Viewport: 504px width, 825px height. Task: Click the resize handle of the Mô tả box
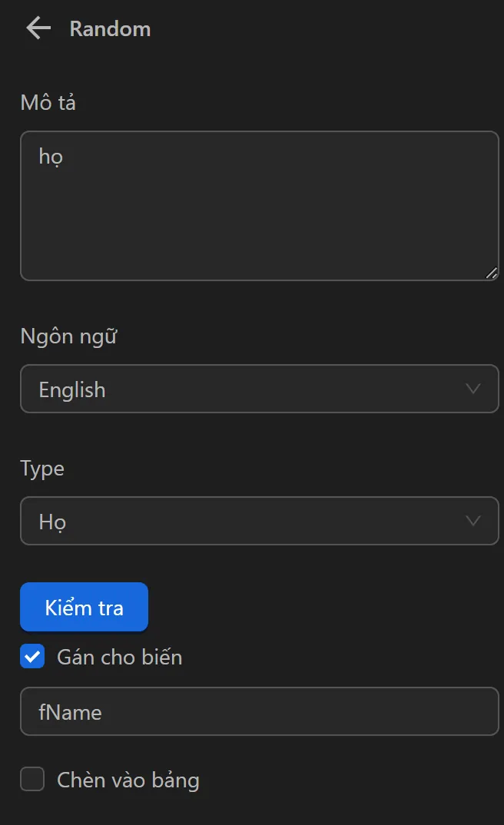[x=492, y=272]
